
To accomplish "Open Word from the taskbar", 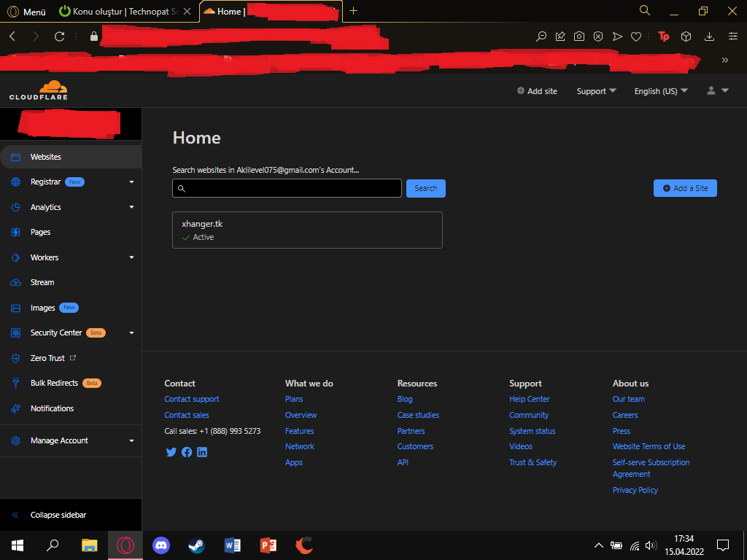I will (x=232, y=545).
